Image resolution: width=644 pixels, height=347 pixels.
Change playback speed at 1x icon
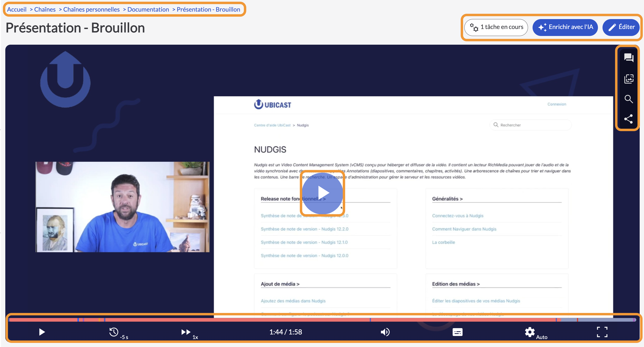coord(186,332)
